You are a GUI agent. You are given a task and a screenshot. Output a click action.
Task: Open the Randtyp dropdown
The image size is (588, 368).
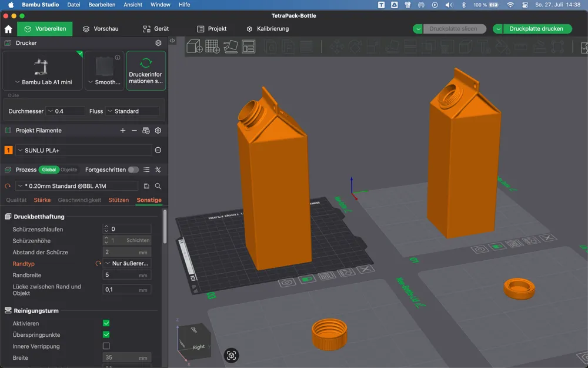[127, 263]
